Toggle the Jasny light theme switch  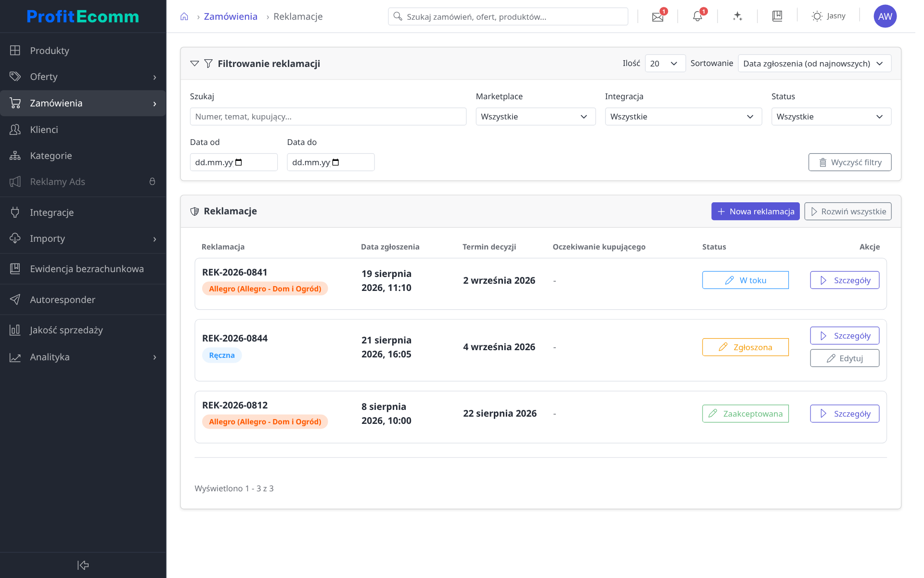[828, 16]
